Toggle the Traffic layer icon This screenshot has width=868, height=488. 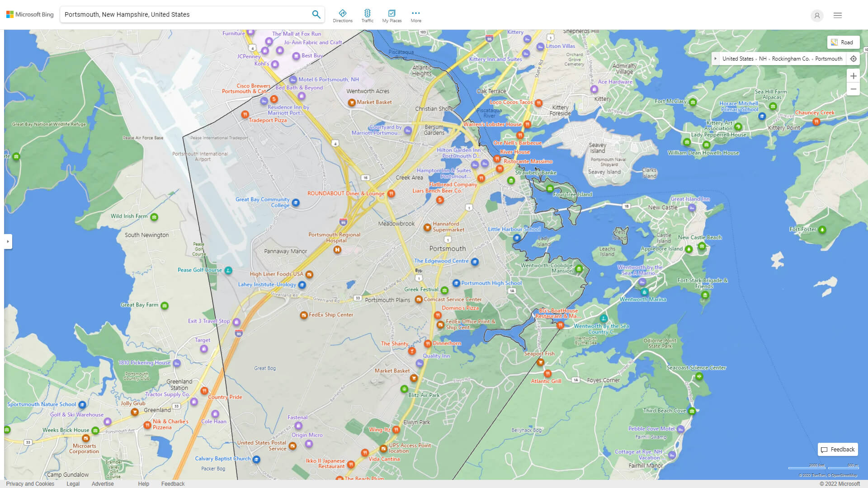tap(368, 15)
